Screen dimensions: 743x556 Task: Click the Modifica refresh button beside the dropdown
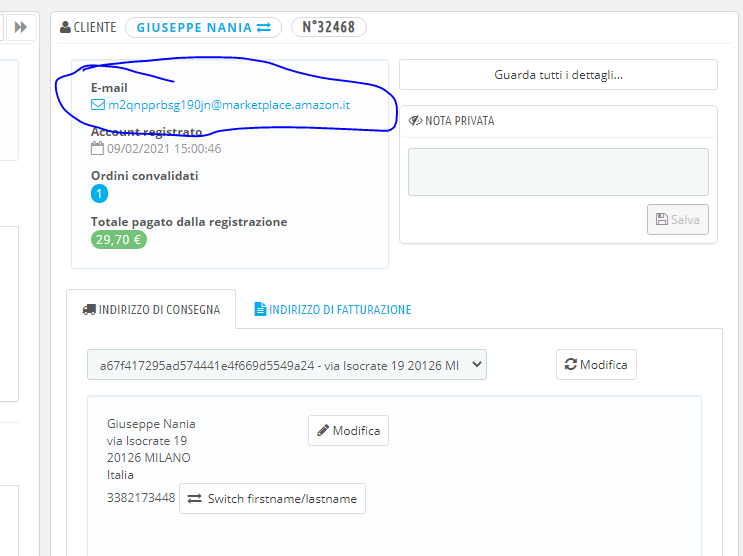coord(596,365)
